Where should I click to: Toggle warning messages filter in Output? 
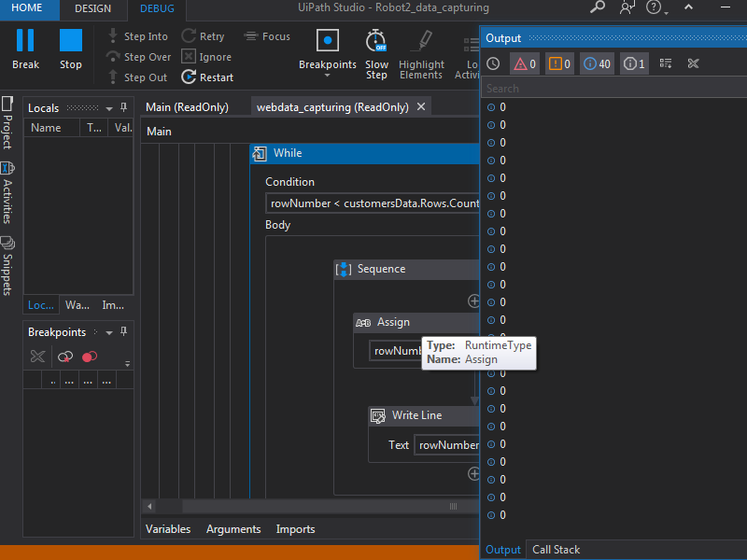click(559, 63)
